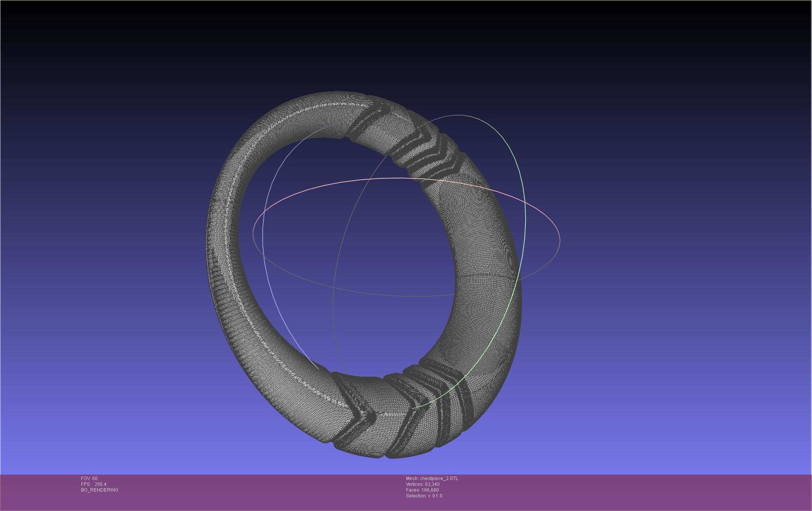
Task: Click the FOV: 60 readout
Action: (89, 478)
